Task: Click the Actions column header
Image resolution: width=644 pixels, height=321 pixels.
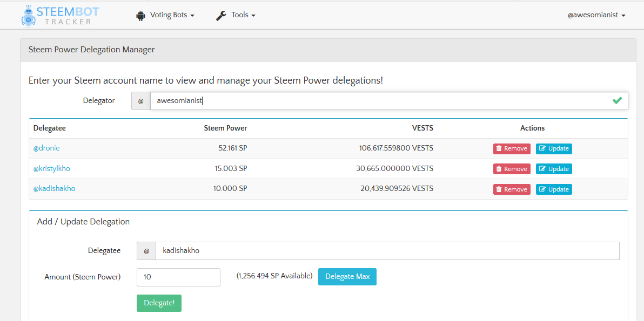Action: pyautogui.click(x=532, y=128)
